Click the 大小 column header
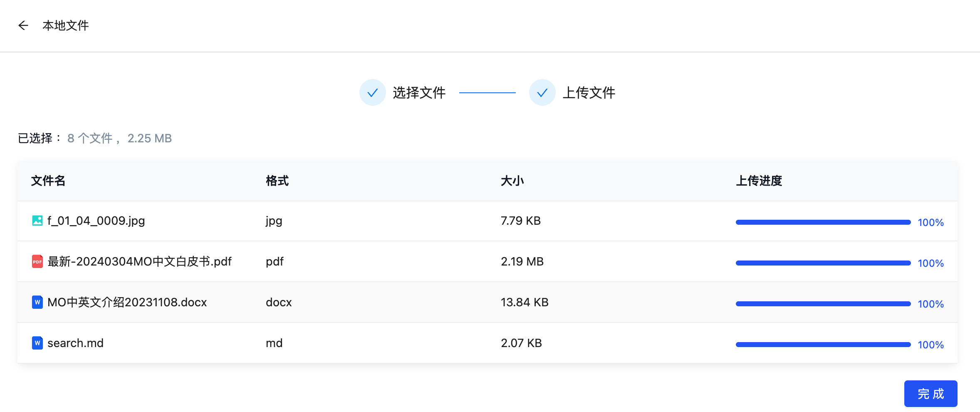Screen dimensions: 980x412 coord(512,181)
